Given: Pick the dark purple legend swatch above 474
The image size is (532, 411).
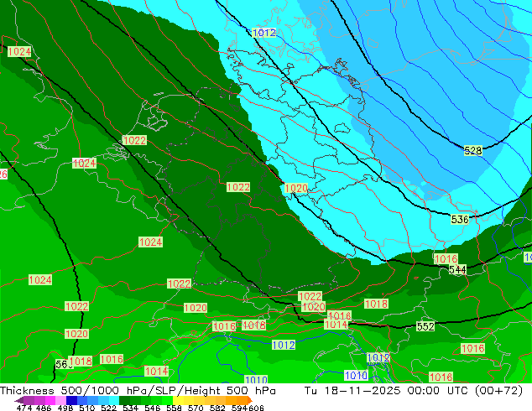Looking at the screenshot, I should 20,400.
